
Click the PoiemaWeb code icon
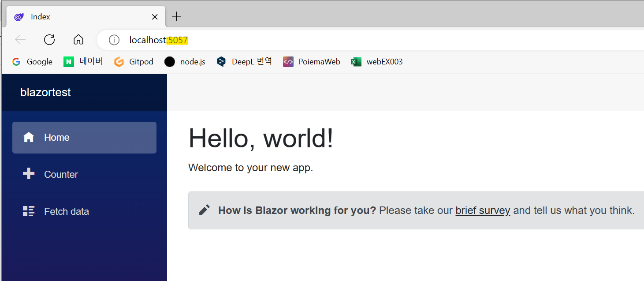click(288, 62)
